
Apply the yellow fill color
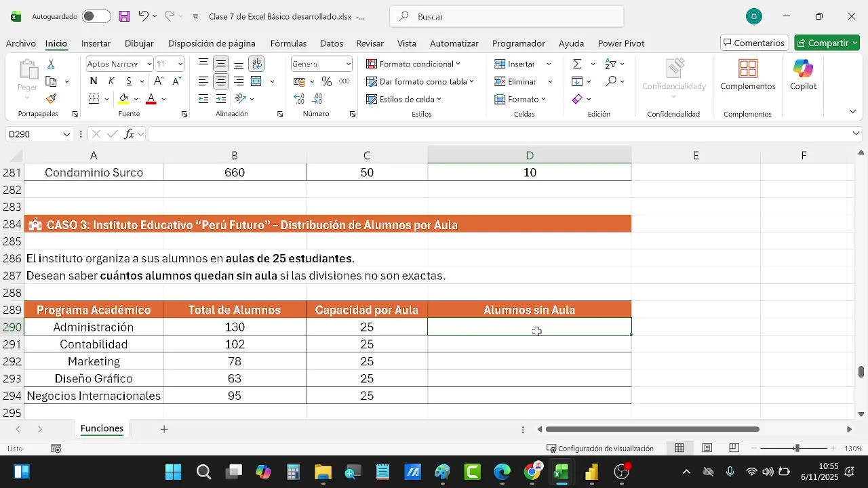[x=123, y=99]
